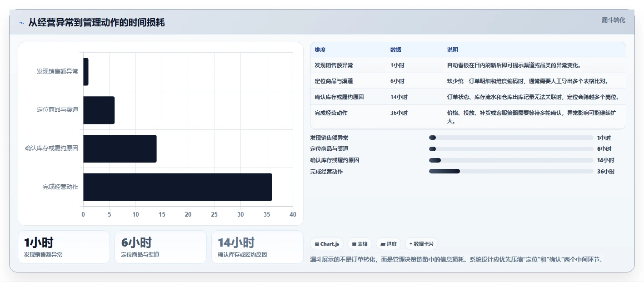Click the page title 从经营异常到管理动作的时间损耗
The width and height of the screenshot is (644, 282).
[96, 23]
